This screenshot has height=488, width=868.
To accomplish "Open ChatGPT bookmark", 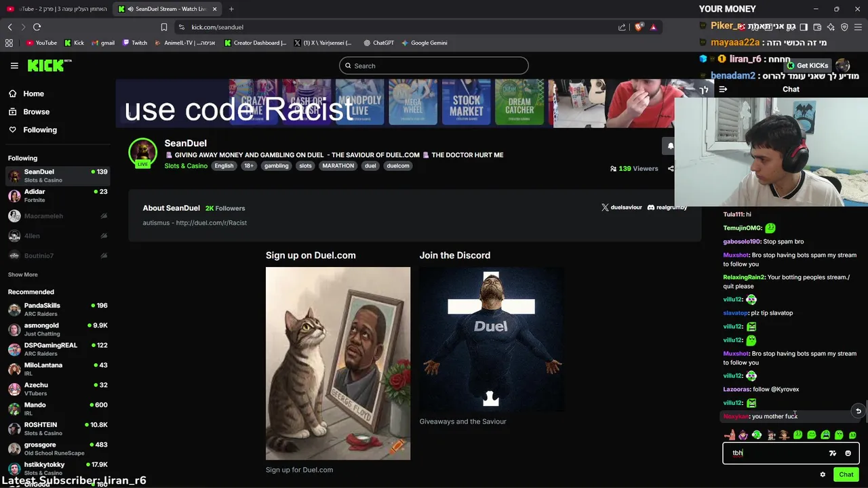I will pos(378,43).
